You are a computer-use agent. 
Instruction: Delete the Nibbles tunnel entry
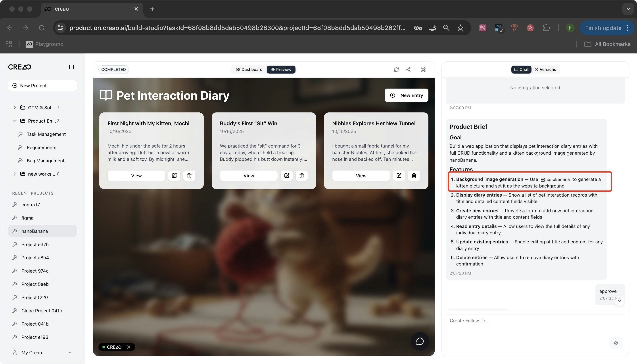click(414, 176)
